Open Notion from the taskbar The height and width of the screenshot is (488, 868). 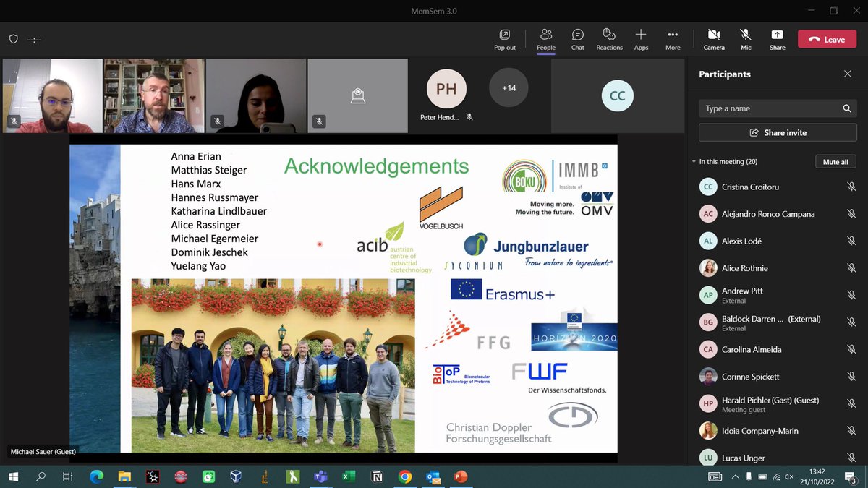[x=376, y=476]
